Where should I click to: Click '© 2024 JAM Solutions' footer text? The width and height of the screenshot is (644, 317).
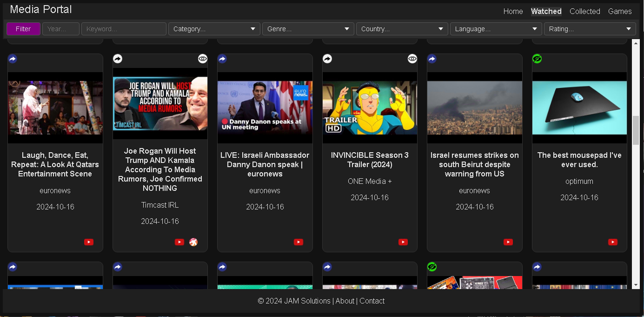294,301
